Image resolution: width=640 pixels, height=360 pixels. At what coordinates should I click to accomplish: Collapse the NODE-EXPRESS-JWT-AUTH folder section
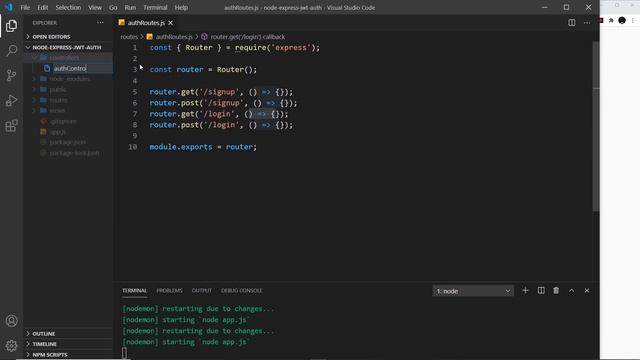pyautogui.click(x=67, y=47)
